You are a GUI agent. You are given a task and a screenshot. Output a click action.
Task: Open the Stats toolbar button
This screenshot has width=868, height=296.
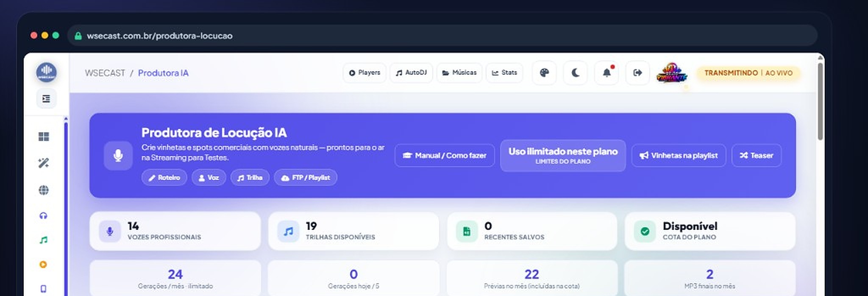click(x=504, y=73)
